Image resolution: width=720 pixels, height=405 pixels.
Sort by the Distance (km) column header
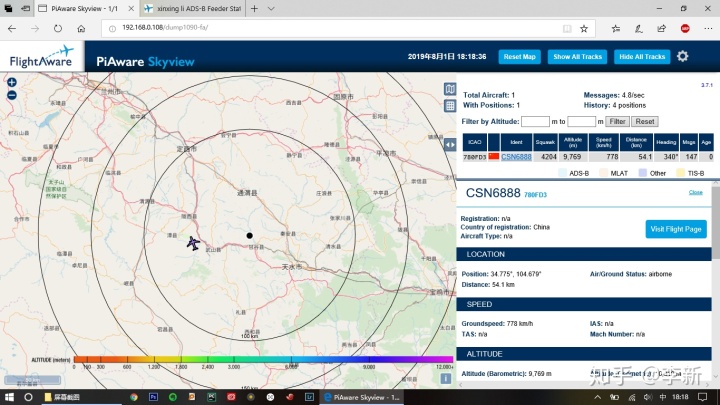pos(636,142)
